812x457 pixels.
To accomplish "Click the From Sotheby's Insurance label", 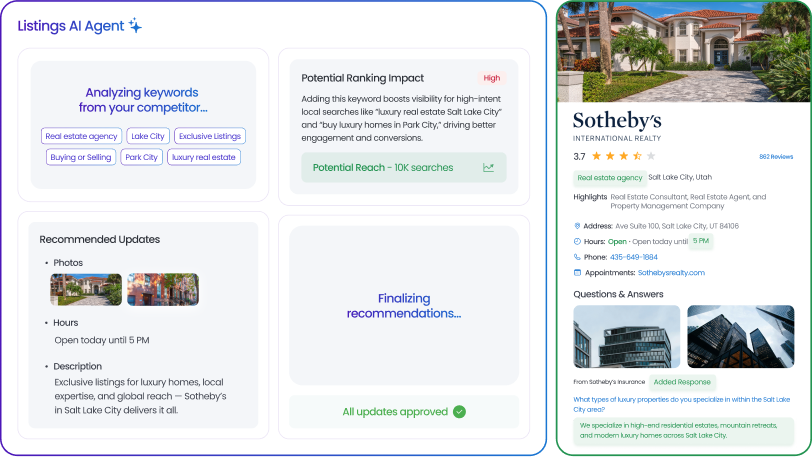I will (x=609, y=382).
